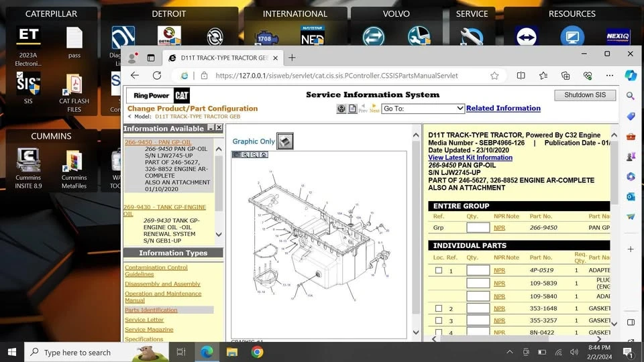Tick the checkbox for ref 2 353-1648
The height and width of the screenshot is (362, 644).
(439, 308)
